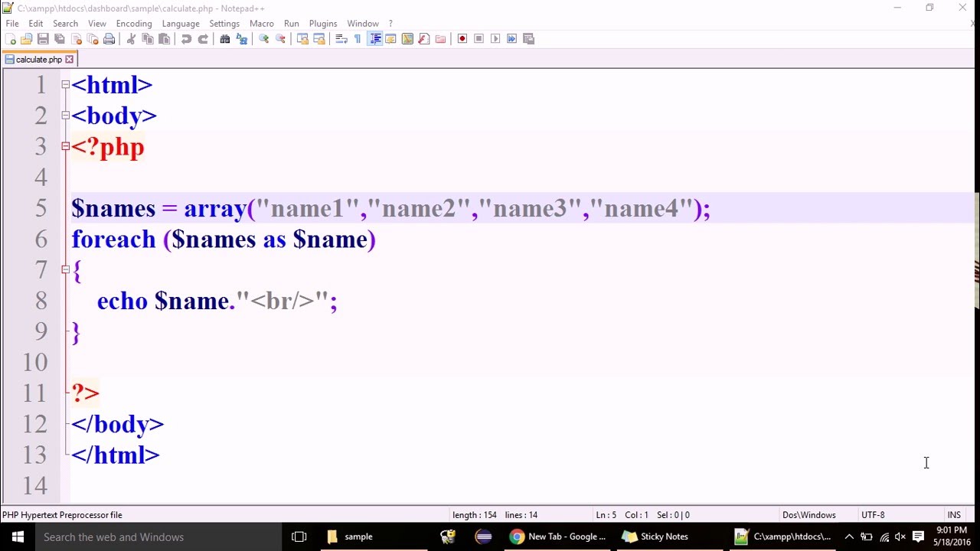Collapse the foreach brace fold on line 7

(x=65, y=269)
